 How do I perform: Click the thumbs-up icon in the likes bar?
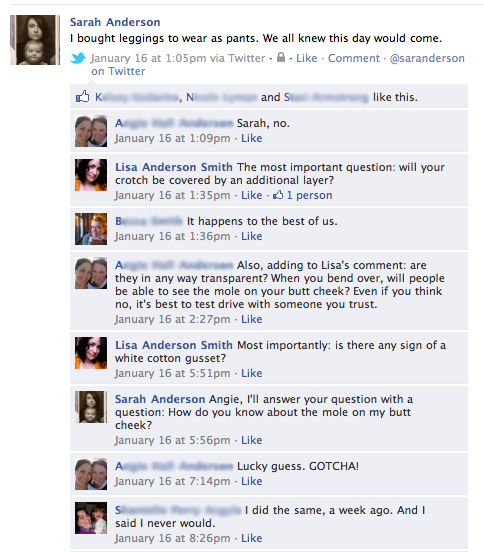83,96
